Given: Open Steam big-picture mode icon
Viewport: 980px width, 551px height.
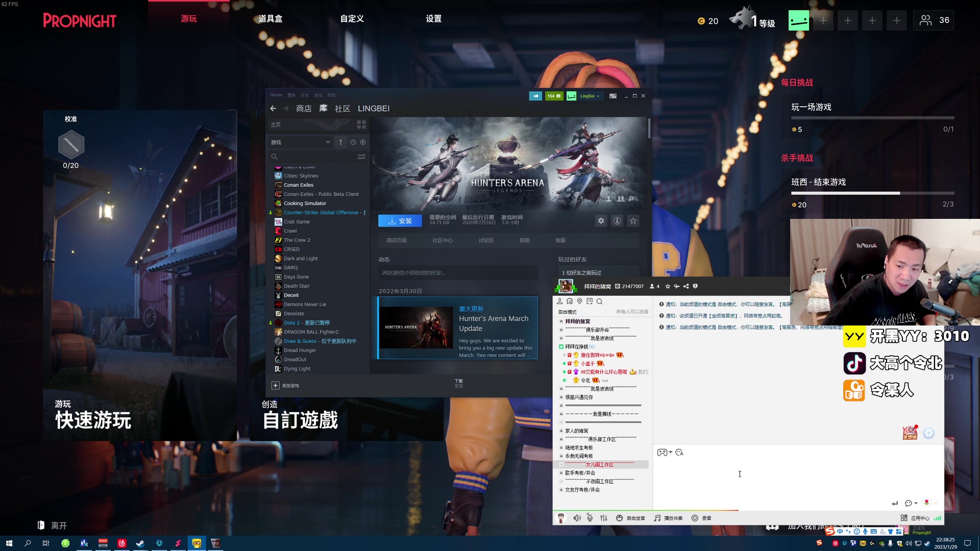Looking at the screenshot, I should [613, 96].
